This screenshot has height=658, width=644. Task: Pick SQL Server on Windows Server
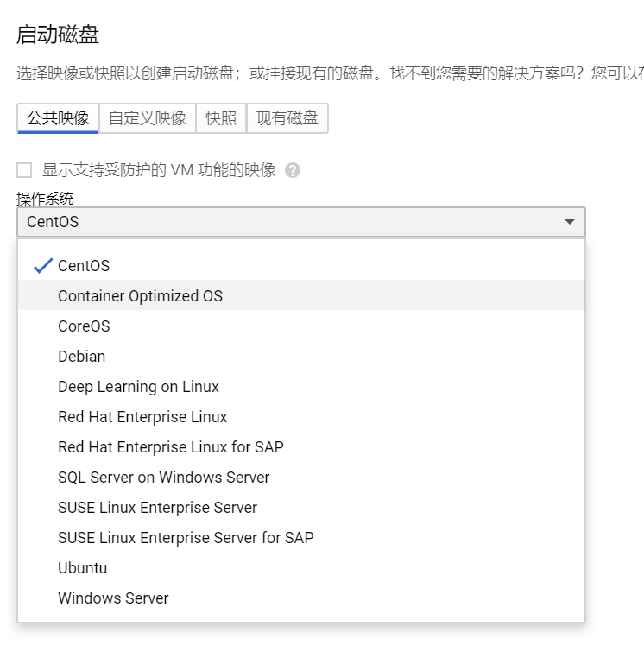click(164, 478)
